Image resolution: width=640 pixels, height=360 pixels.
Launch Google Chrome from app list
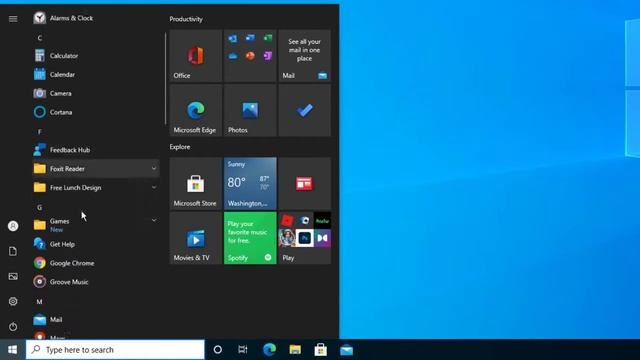(x=96, y=263)
